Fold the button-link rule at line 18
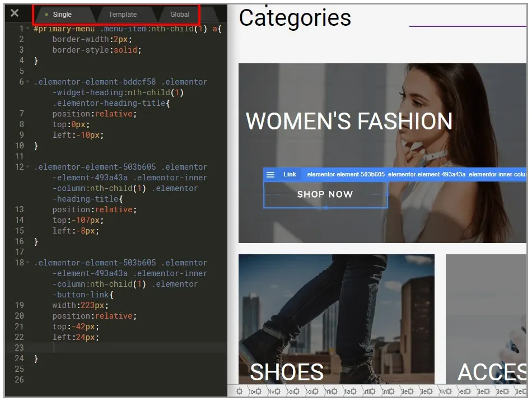 pos(28,263)
